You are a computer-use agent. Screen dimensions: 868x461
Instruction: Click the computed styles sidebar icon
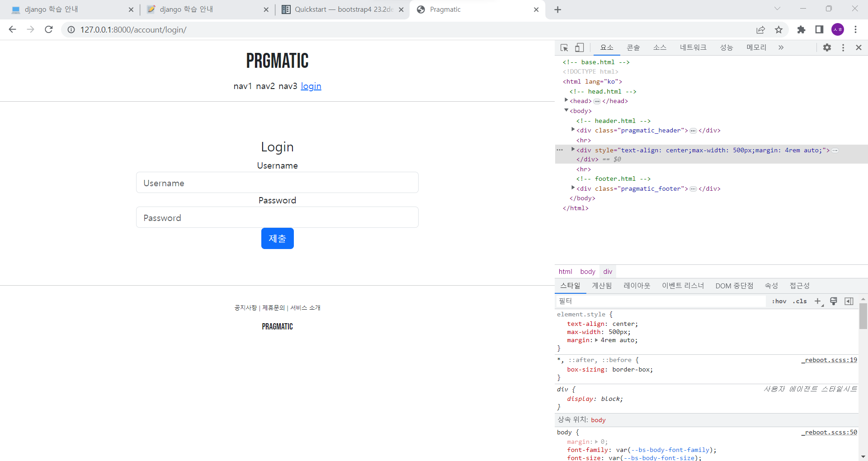pyautogui.click(x=849, y=301)
